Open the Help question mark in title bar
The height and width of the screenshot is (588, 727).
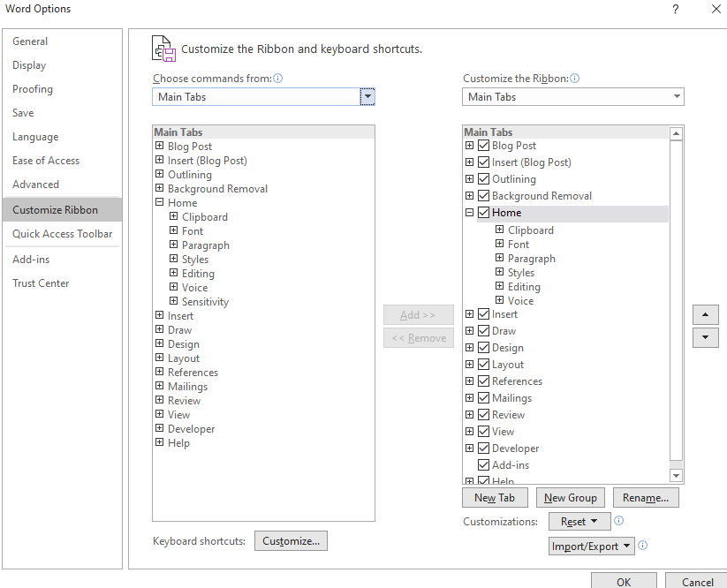[x=676, y=9]
